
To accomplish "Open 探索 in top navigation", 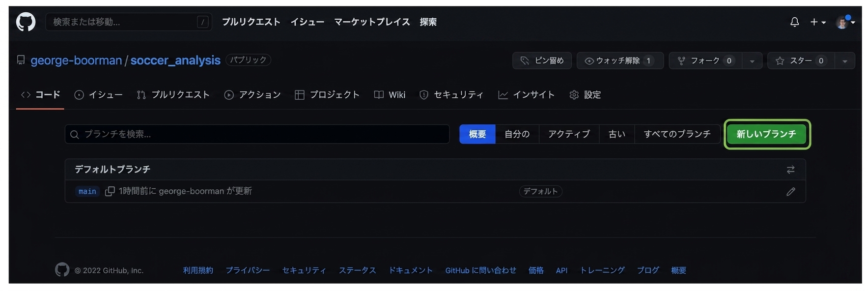I will [428, 22].
